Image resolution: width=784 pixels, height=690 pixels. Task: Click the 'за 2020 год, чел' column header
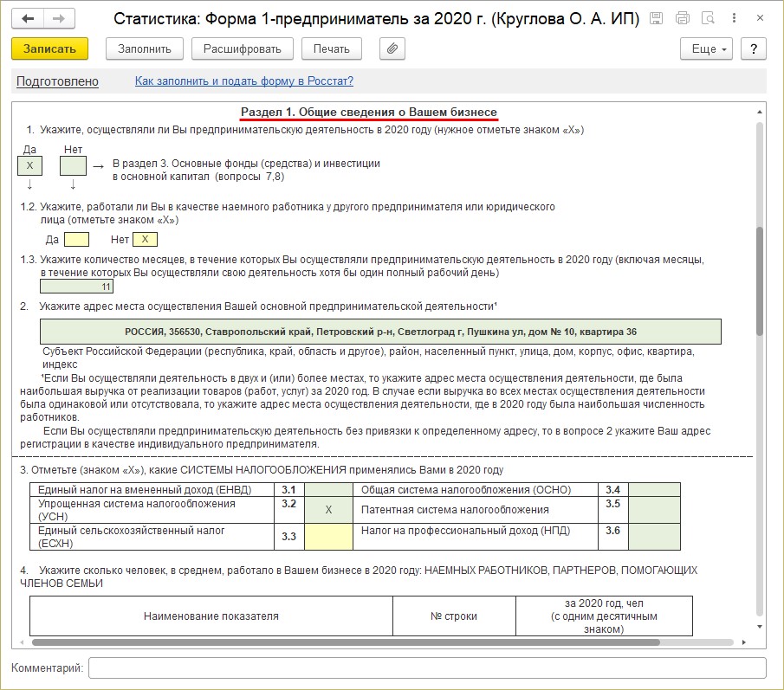[x=604, y=616]
